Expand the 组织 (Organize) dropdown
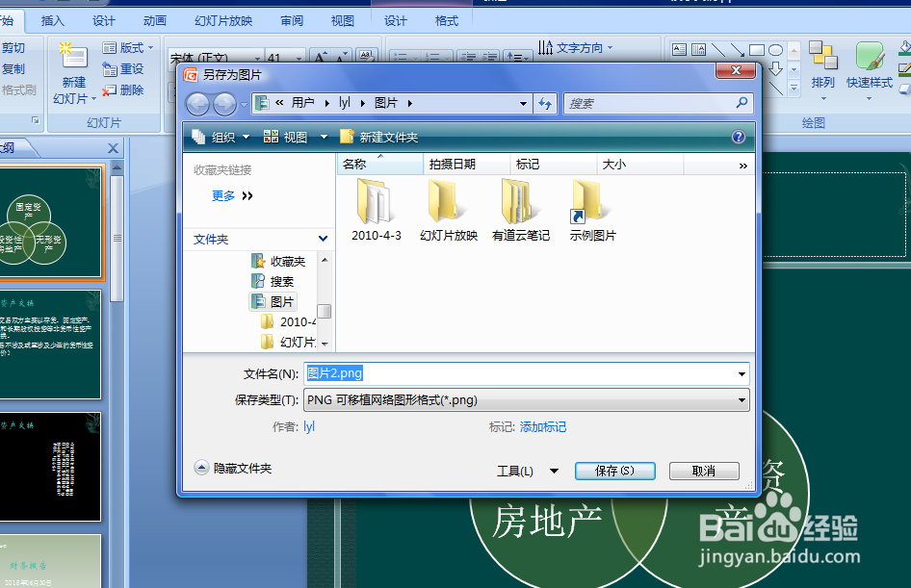Screen dimensions: 911x588 coord(223,136)
